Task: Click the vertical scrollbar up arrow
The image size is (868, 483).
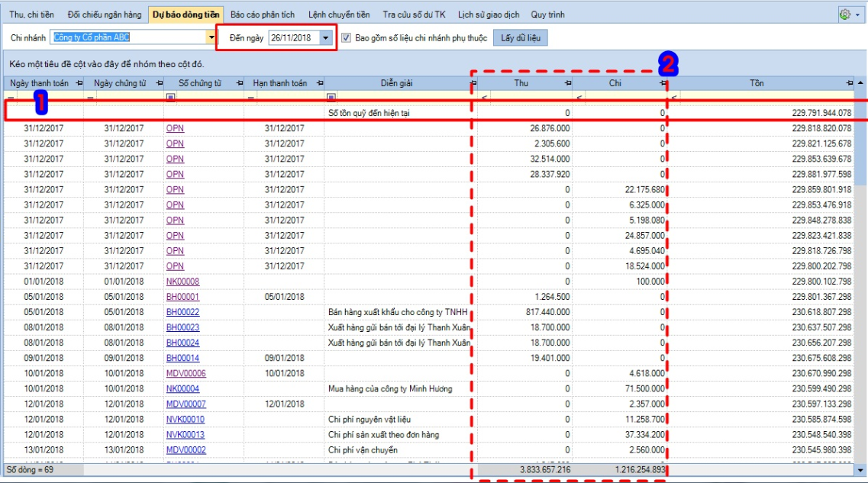Action: pos(860,83)
